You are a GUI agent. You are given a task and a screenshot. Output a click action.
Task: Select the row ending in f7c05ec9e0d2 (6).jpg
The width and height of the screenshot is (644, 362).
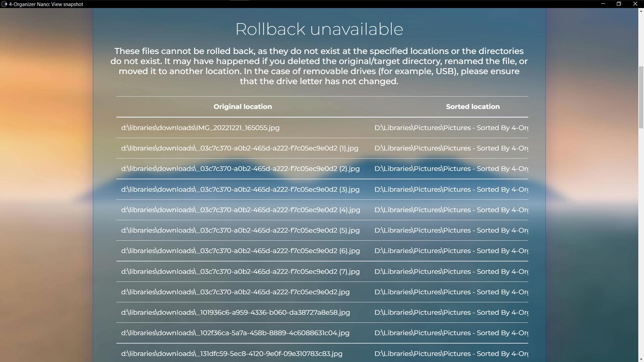click(240, 251)
